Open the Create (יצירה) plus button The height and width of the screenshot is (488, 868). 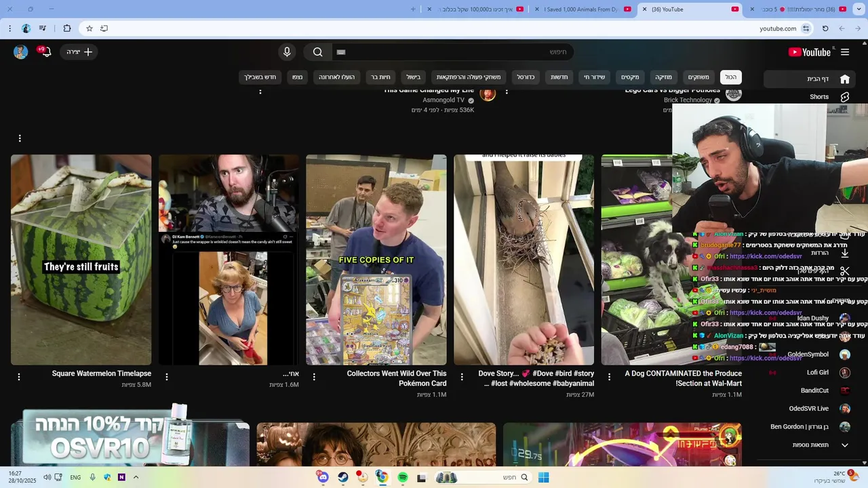(x=79, y=52)
